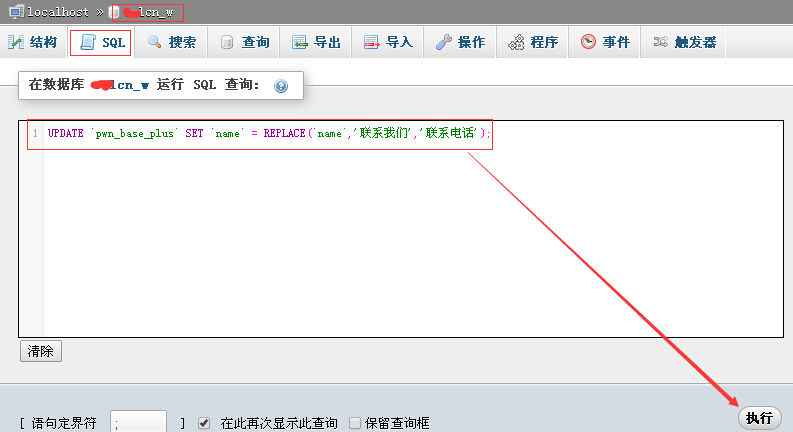793x432 pixels.
Task: Click the localhost server icon
Action: (x=16, y=11)
